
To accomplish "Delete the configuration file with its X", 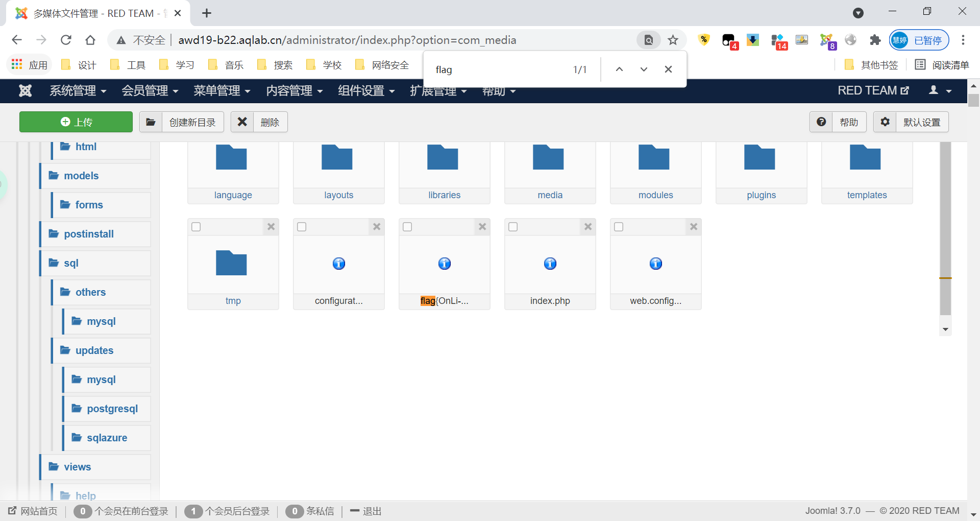I will pyautogui.click(x=377, y=227).
